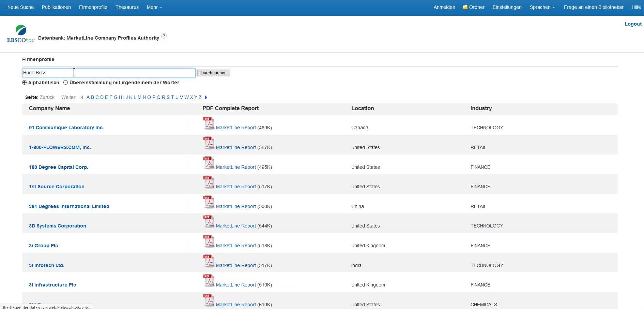Click the database help question mark icon
The width and height of the screenshot is (644, 309).
coord(164,36)
